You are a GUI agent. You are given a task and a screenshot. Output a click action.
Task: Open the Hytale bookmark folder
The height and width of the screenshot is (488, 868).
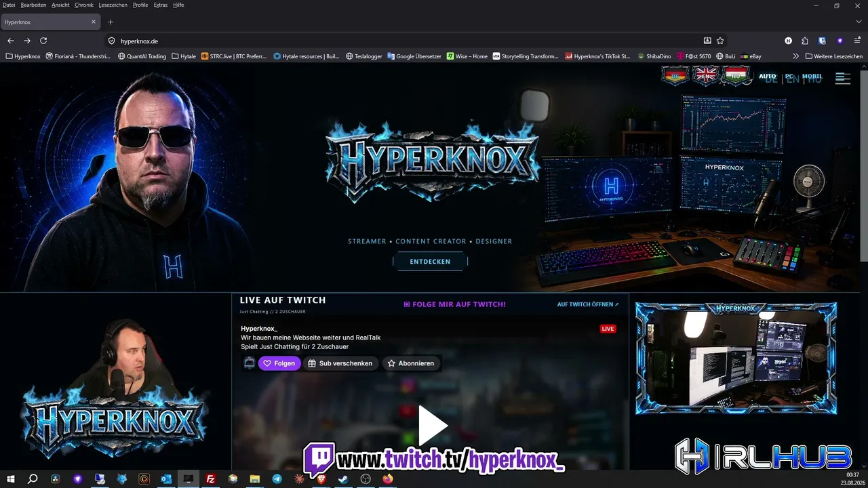click(x=184, y=56)
